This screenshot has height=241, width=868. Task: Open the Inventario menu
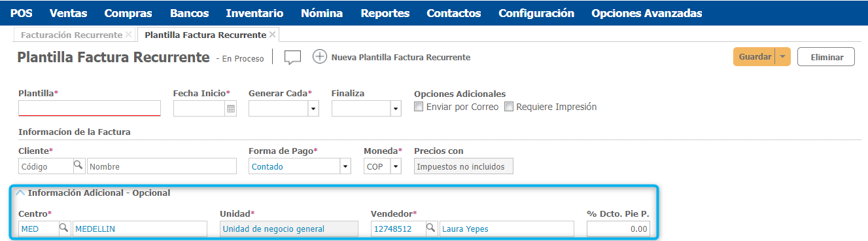tap(255, 13)
